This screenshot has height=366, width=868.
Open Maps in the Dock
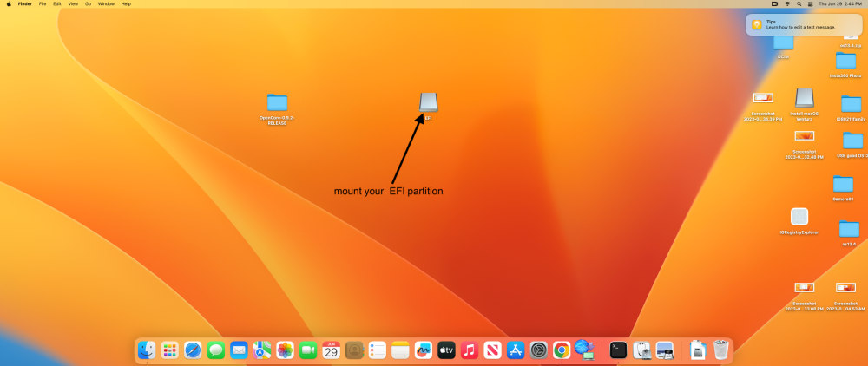[262, 350]
